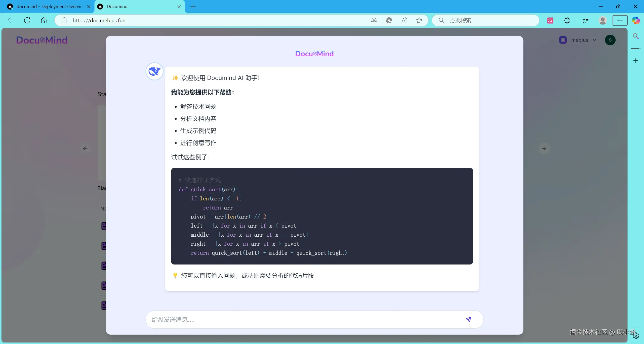The height and width of the screenshot is (344, 644).
Task: Click the text 试试这些例子
Action: 190,157
